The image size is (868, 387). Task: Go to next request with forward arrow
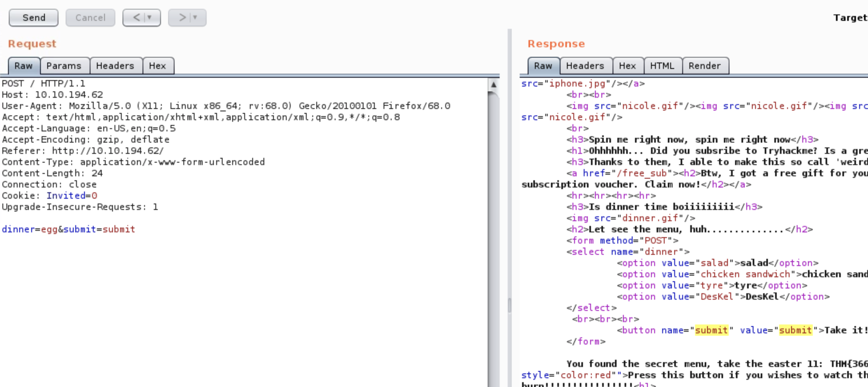coord(182,18)
